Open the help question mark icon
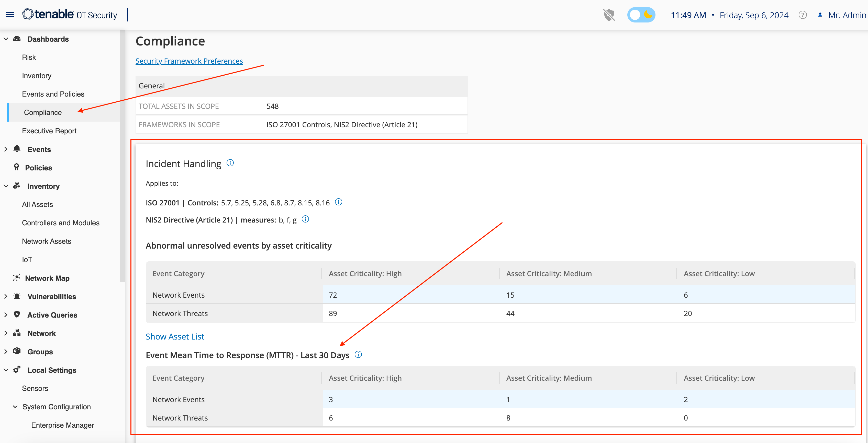Viewport: 868px width, 443px height. (x=803, y=15)
